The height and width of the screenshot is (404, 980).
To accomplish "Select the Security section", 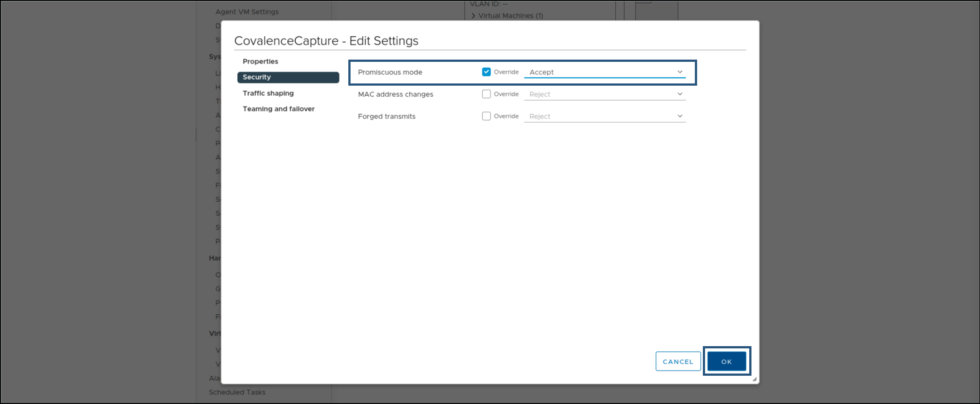I will 288,77.
